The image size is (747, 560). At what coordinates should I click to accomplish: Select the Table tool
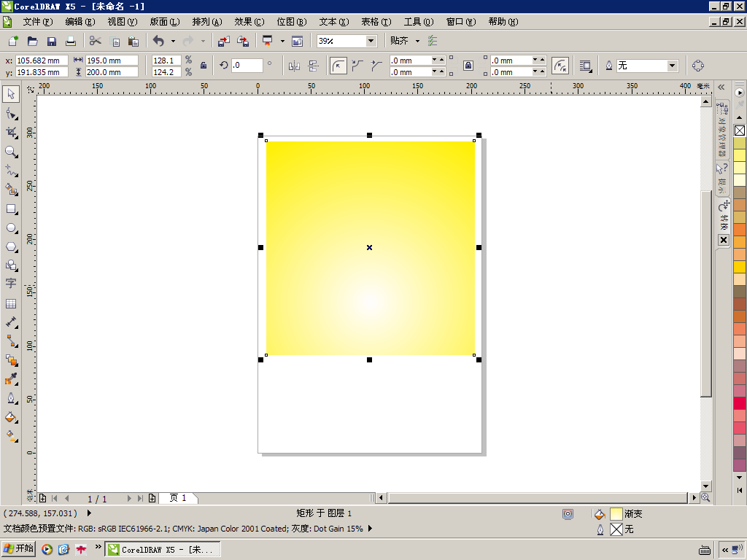point(11,303)
